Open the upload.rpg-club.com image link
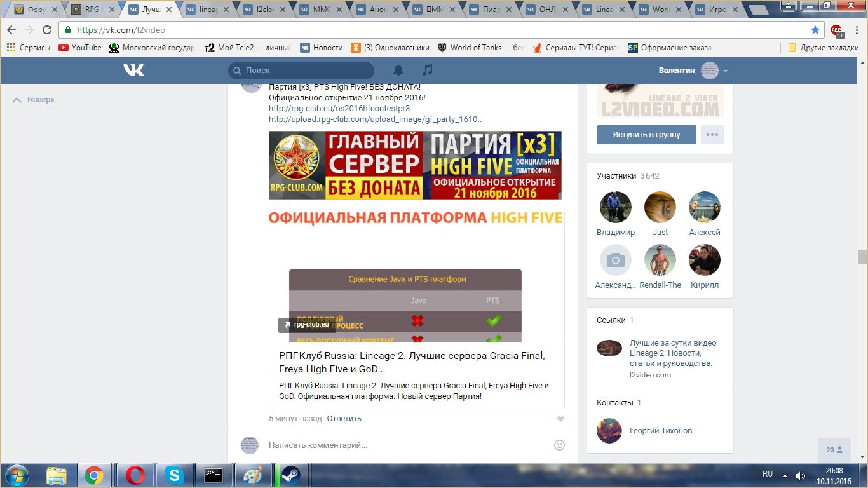868x488 pixels. click(x=375, y=119)
